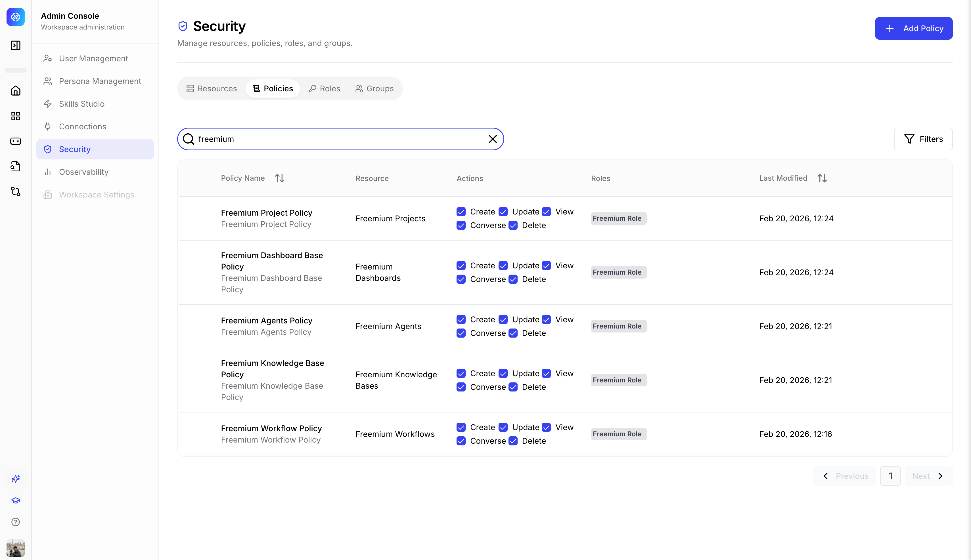Open the Freemium Project Policy row name

coord(266,213)
